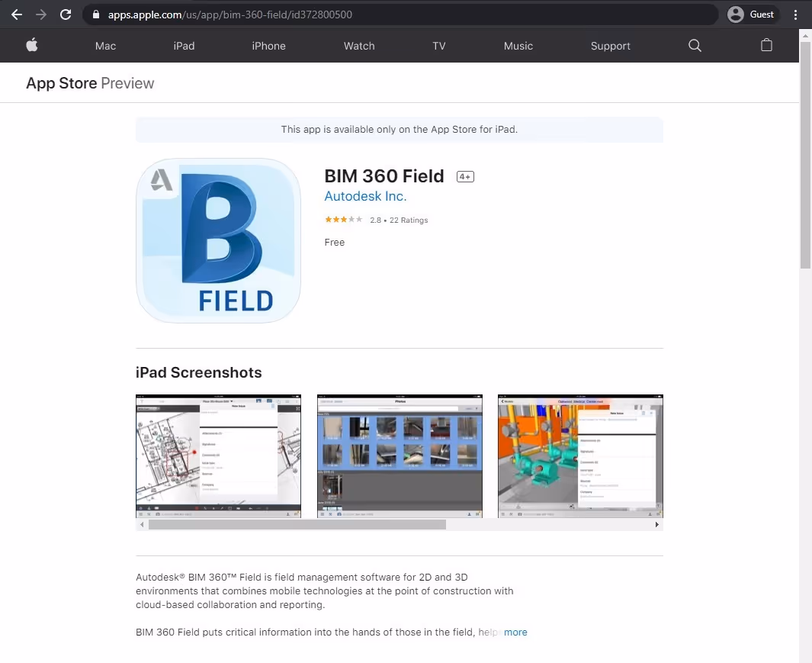This screenshot has width=812, height=663.
Task: Click the App Store Preview heading
Action: tap(90, 83)
